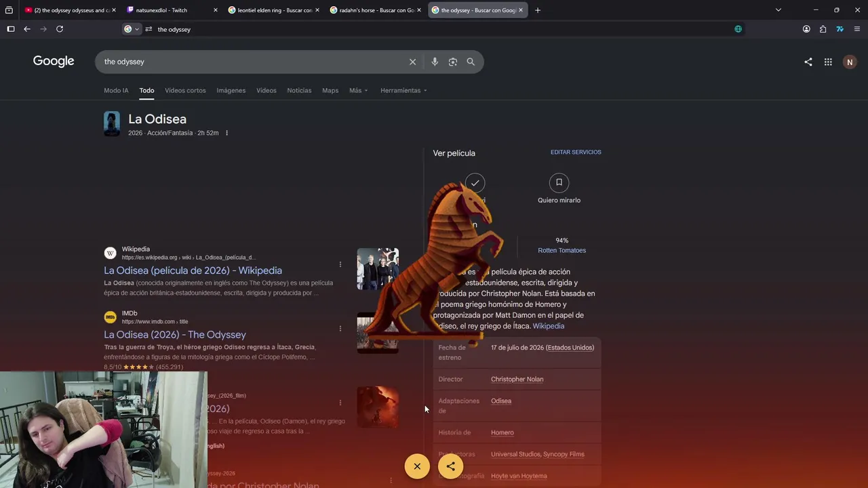Open the browser extensions puzzle icon
This screenshot has width=868, height=488.
[x=823, y=29]
